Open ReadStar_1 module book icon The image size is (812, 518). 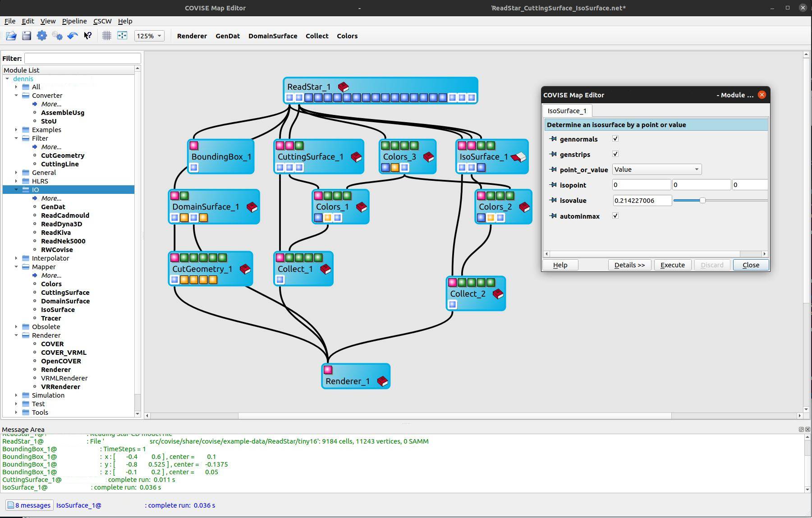click(343, 87)
